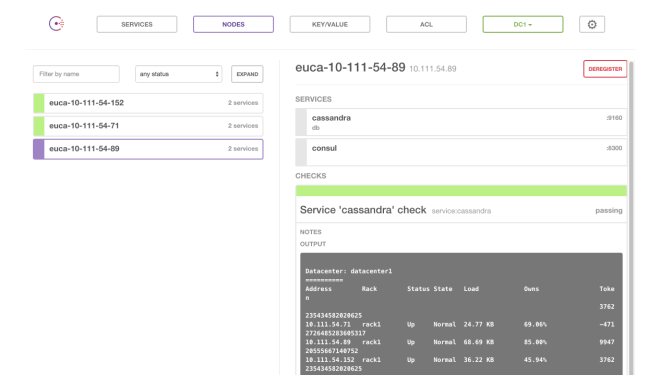Click the service:cassandra check ID text
The height and width of the screenshot is (375, 660).
[461, 211]
